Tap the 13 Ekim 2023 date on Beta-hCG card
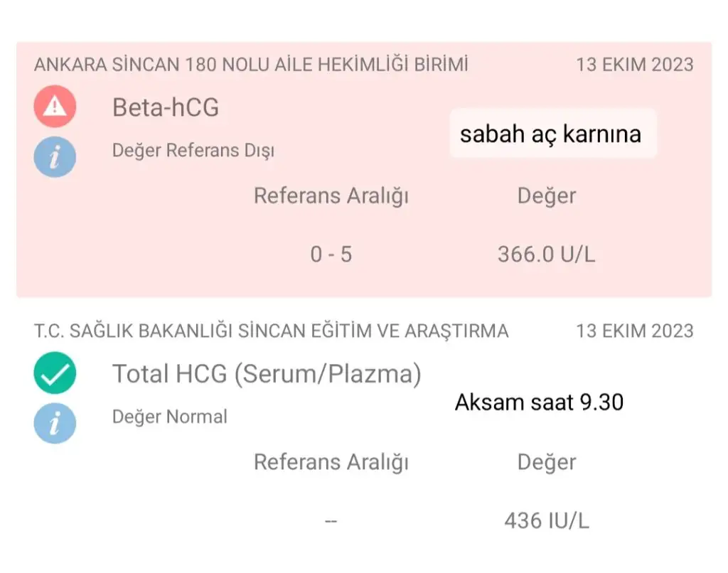728x573 pixels. tap(634, 65)
